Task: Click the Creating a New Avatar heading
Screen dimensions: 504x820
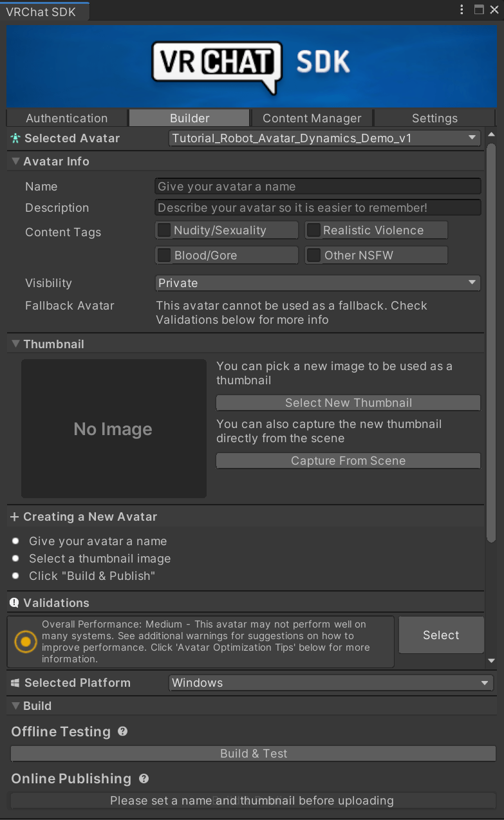Action: (x=90, y=517)
